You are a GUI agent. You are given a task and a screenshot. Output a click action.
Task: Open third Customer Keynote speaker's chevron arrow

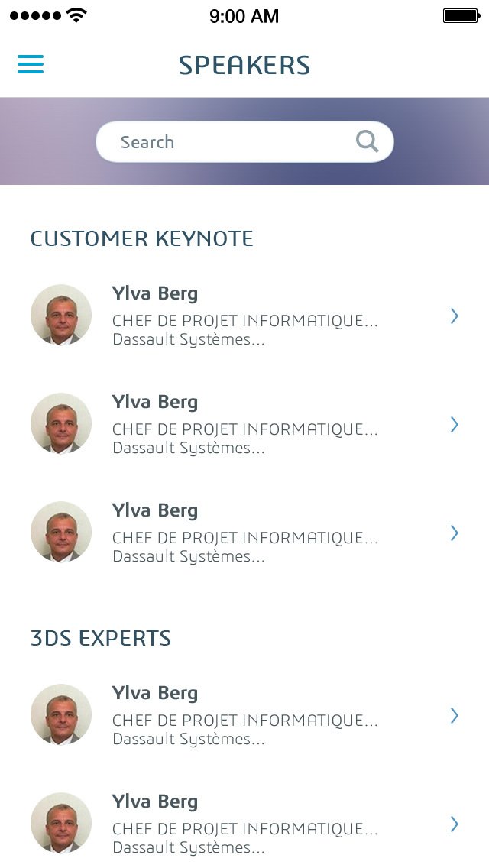[455, 533]
